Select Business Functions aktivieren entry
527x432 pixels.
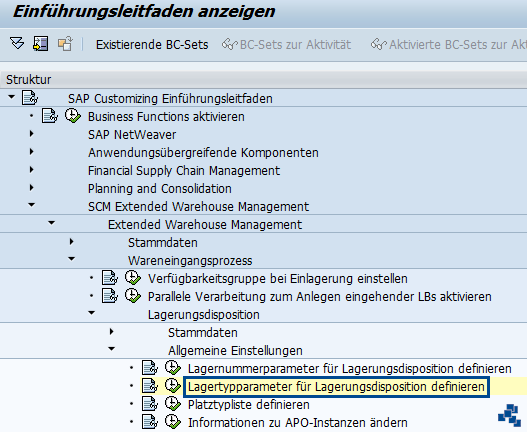click(166, 117)
